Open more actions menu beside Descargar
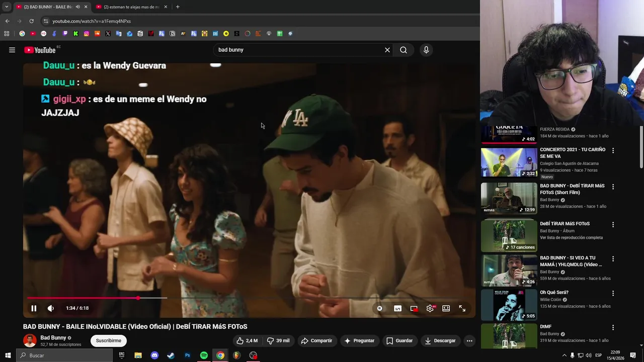 point(469,340)
